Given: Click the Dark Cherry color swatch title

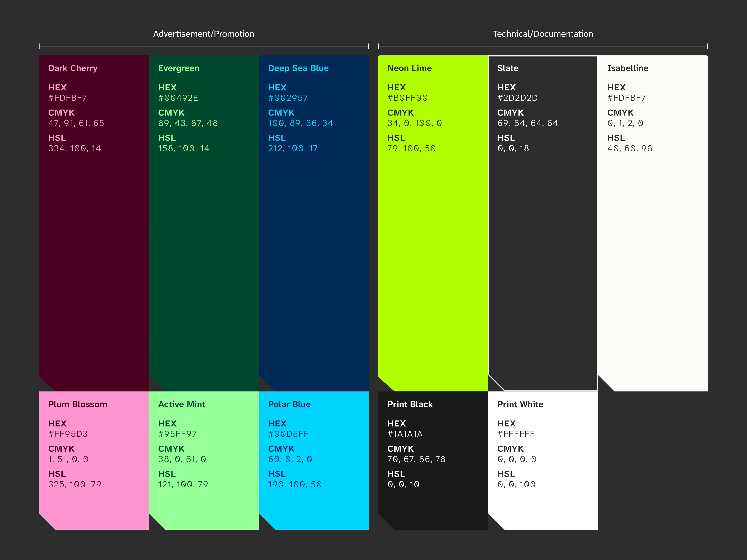Looking at the screenshot, I should (73, 68).
